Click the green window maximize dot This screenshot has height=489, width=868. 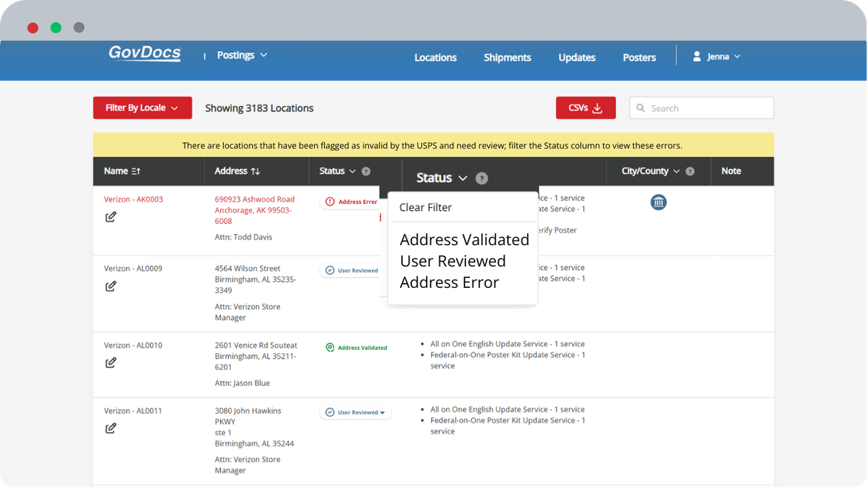[x=56, y=28]
